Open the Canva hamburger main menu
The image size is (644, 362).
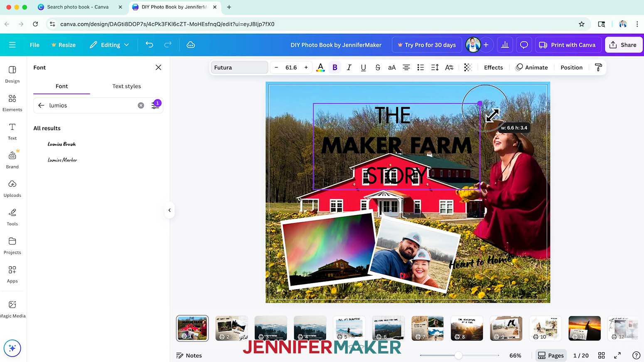[x=12, y=45]
